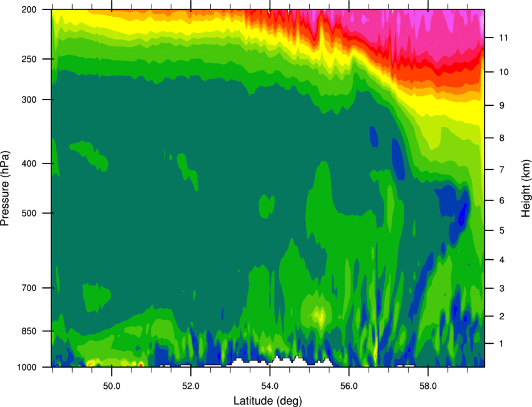Viewport: 532px width, 407px height.
Task: Select the 1000 pressure tick label
Action: coord(27,367)
